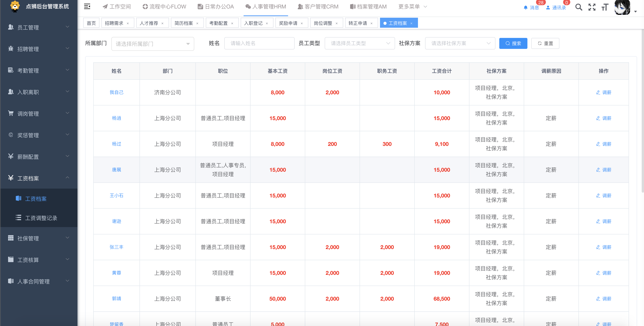644x326 pixels.
Task: Click the 工资核算 sidebar icon
Action: click(x=11, y=259)
